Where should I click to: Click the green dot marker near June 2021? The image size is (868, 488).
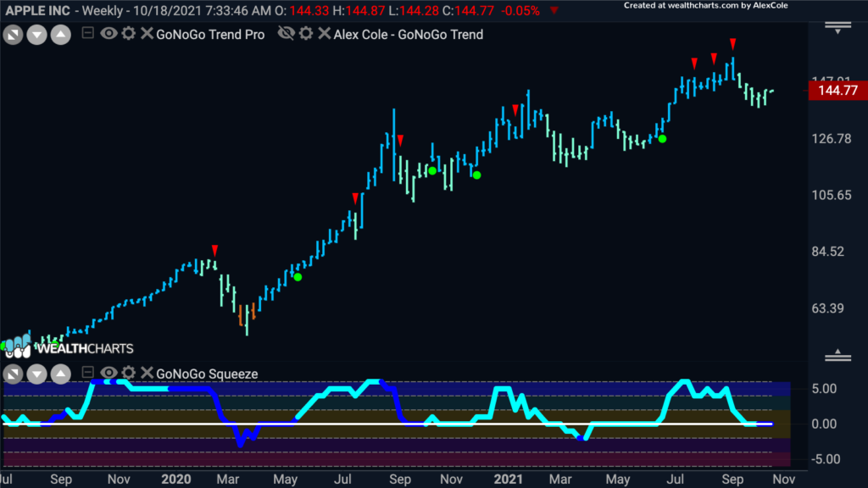(x=662, y=139)
